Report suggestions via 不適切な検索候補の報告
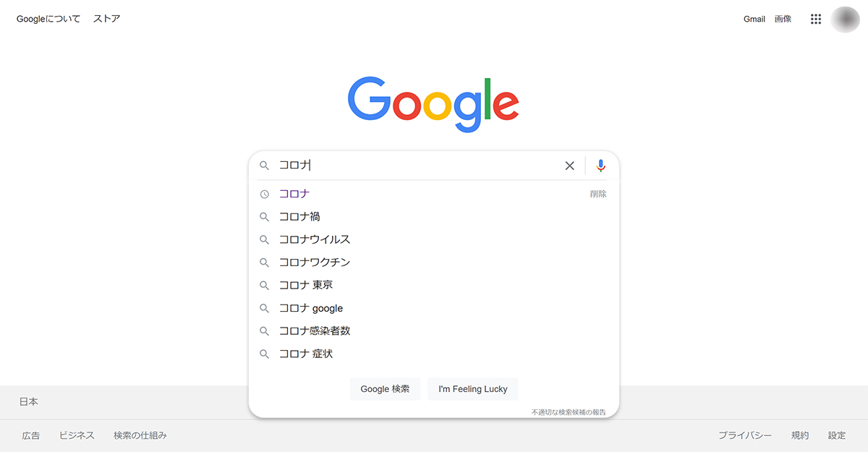Viewport: 868px width, 452px height. (569, 412)
